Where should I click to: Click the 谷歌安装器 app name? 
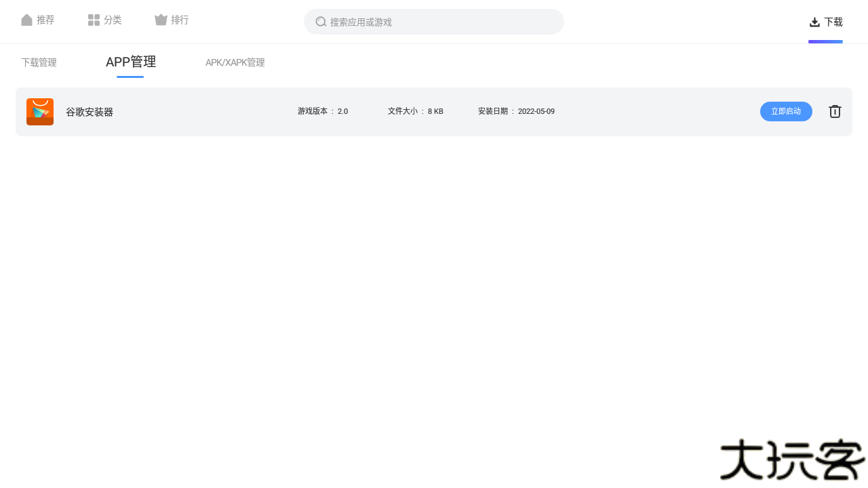90,112
